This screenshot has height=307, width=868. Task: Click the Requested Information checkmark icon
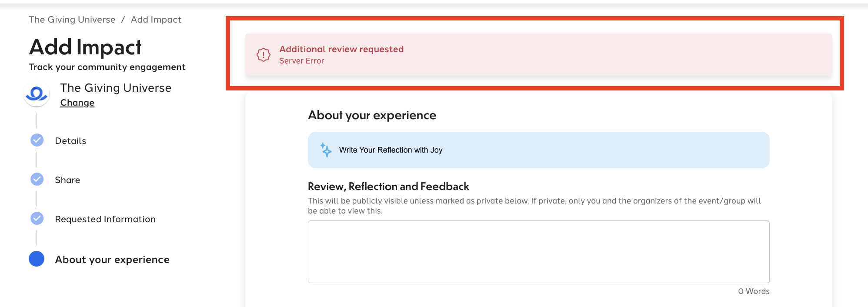pos(37,218)
